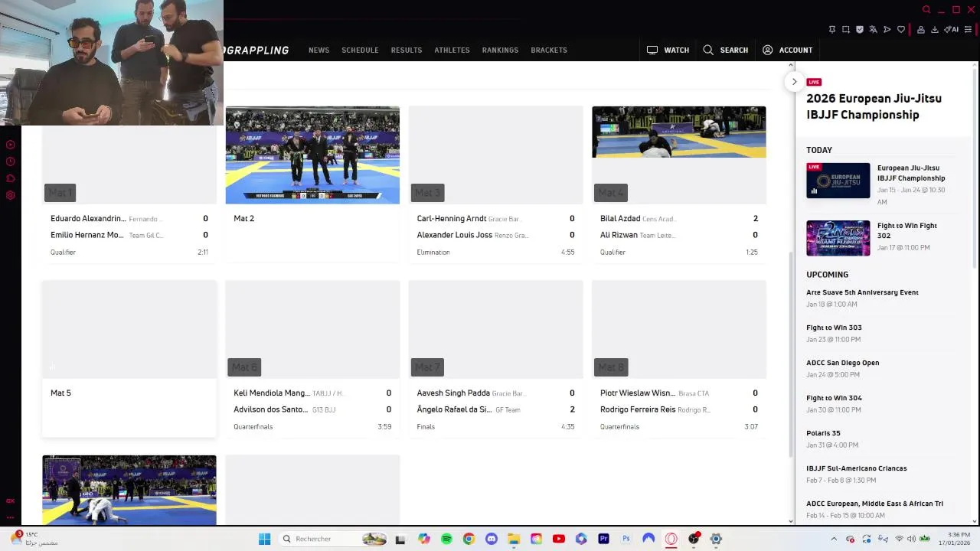Click the Keli Mendiola Mang... match row
Image resolution: width=980 pixels, height=551 pixels.
click(312, 393)
